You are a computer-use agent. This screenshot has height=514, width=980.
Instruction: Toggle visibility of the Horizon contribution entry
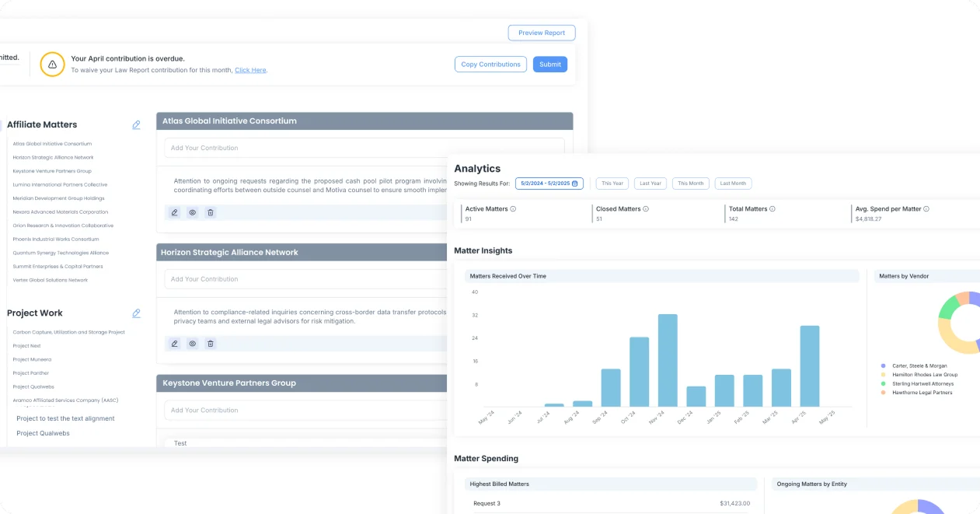193,343
